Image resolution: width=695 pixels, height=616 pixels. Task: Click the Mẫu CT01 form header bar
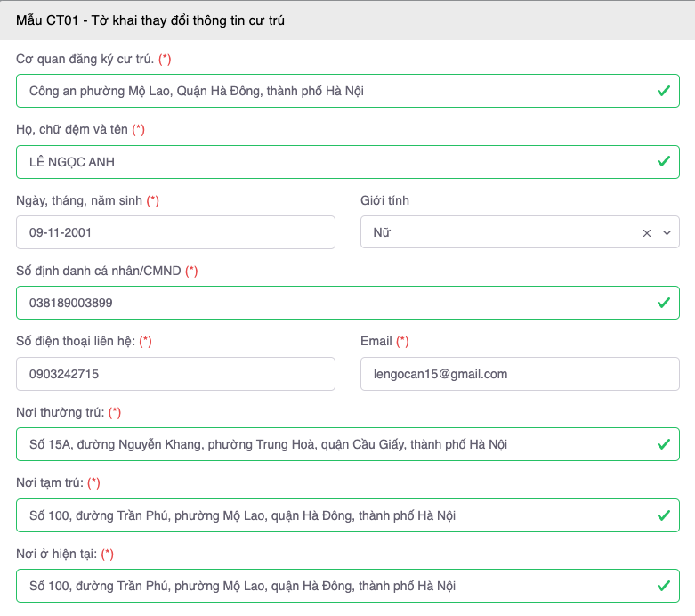(347, 20)
